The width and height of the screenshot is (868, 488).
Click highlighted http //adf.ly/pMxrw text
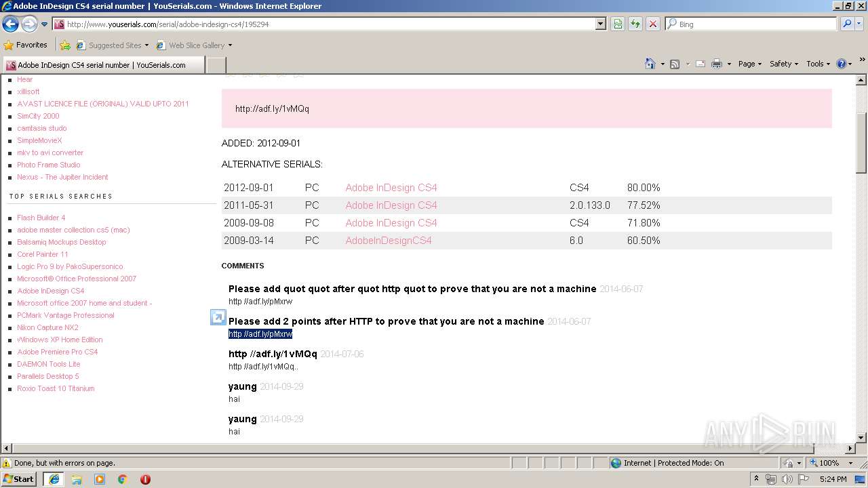tap(260, 334)
